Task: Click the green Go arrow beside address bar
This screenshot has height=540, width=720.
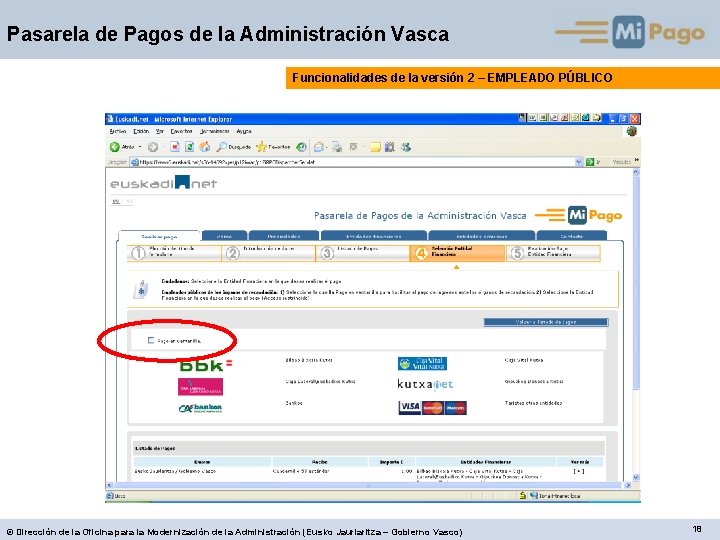Action: click(590, 162)
